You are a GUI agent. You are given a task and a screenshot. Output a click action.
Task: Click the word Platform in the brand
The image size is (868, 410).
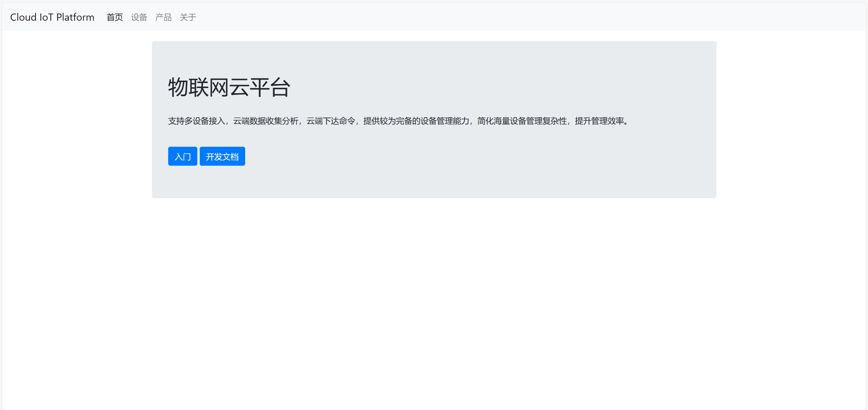pyautogui.click(x=75, y=17)
